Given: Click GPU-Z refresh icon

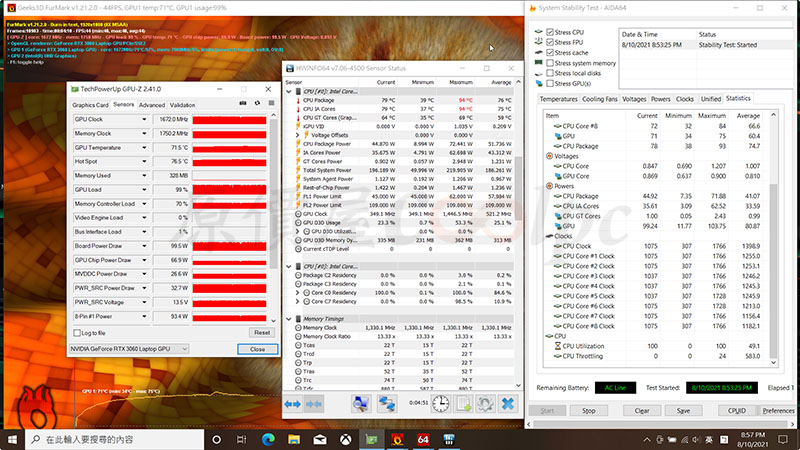Looking at the screenshot, I should 257,103.
